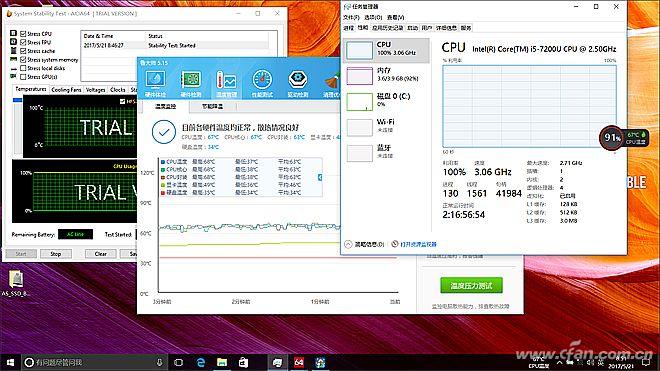Viewport: 660px width, 371px height.
Task: Select Wi-Fi entry in Task Manager sidebar
Action: click(x=386, y=127)
